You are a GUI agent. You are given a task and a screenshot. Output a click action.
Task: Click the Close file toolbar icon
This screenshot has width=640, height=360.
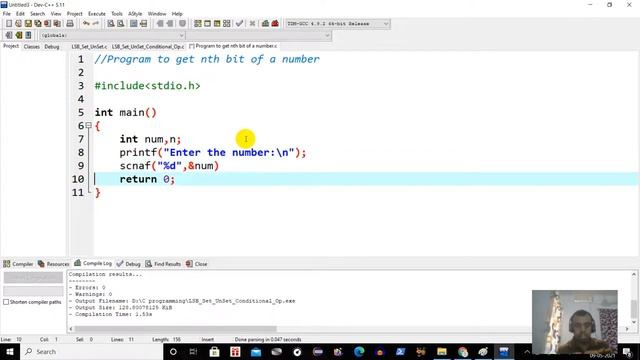48,24
